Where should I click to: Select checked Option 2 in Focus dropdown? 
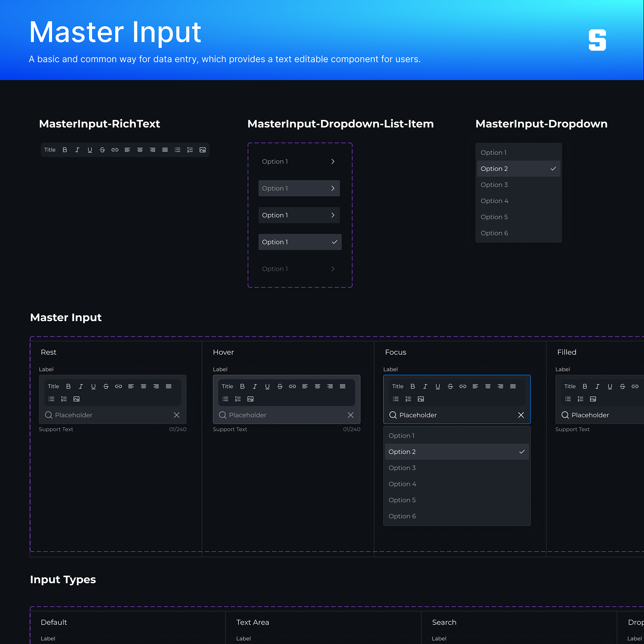click(457, 452)
